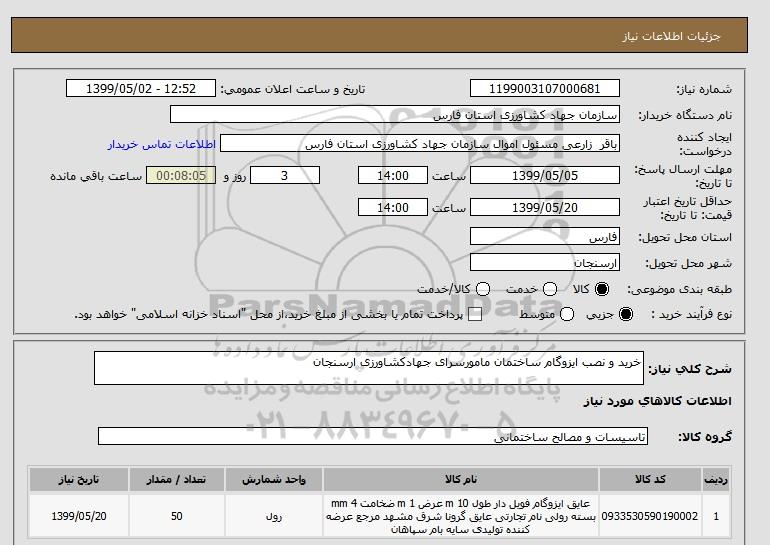Click the گروه کالا label

pos(705,436)
